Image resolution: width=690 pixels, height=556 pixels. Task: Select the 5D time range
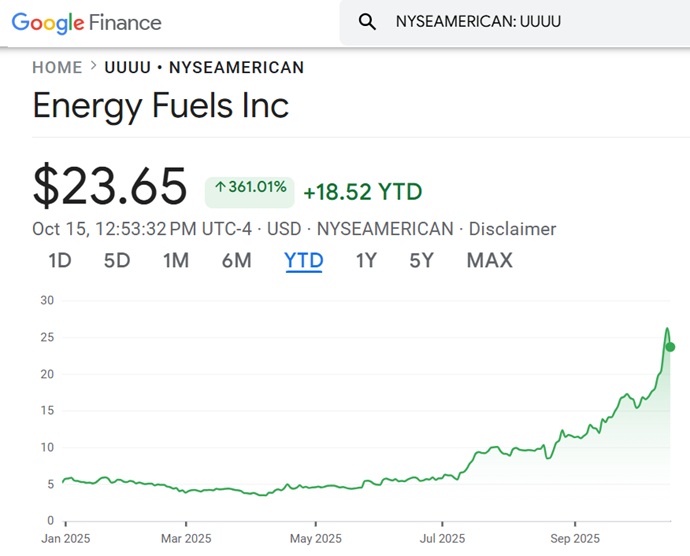[117, 261]
